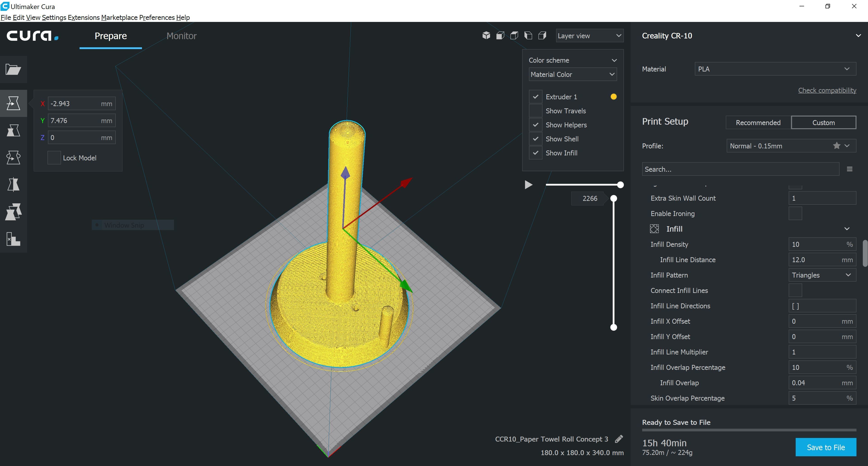The width and height of the screenshot is (868, 466).
Task: Click the Save to File button
Action: point(825,447)
